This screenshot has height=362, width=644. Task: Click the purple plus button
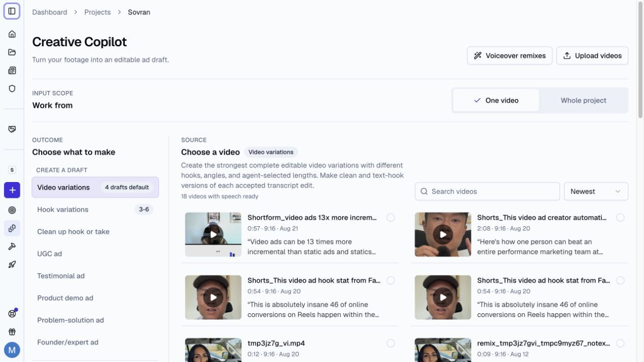[x=12, y=190]
